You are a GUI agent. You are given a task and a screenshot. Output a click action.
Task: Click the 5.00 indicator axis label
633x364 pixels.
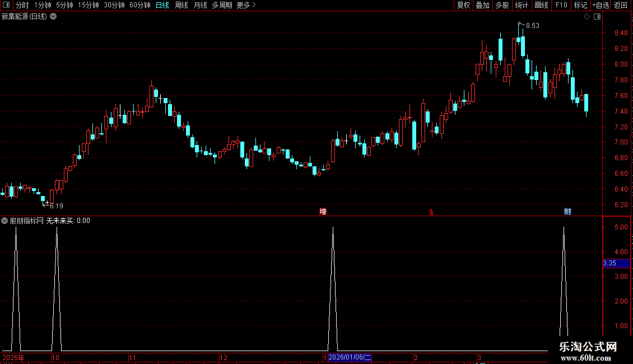point(621,227)
